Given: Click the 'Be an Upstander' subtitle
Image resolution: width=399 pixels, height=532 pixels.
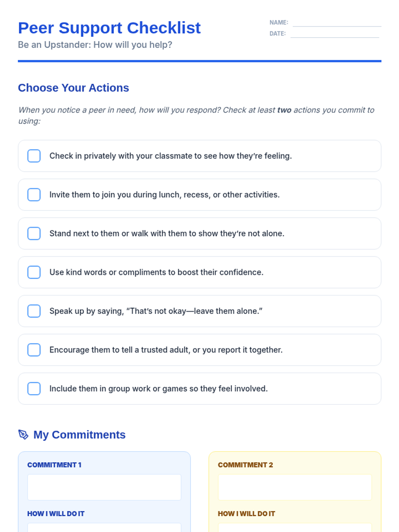Looking at the screenshot, I should pyautogui.click(x=95, y=45).
